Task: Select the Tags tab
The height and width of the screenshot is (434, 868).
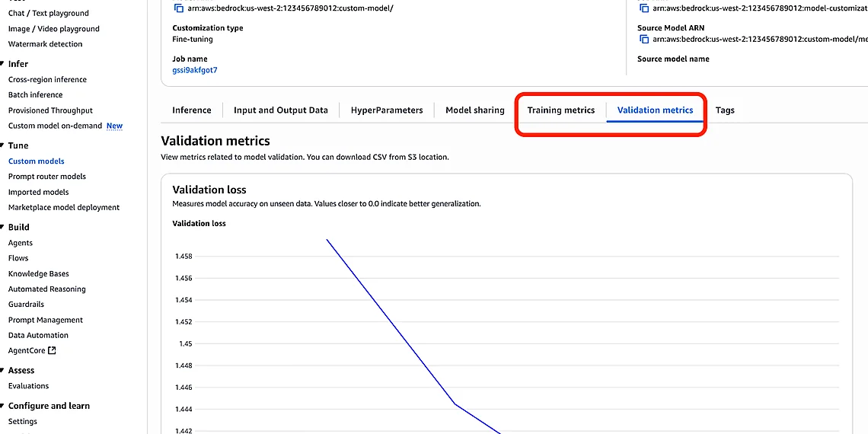Action: [x=724, y=110]
